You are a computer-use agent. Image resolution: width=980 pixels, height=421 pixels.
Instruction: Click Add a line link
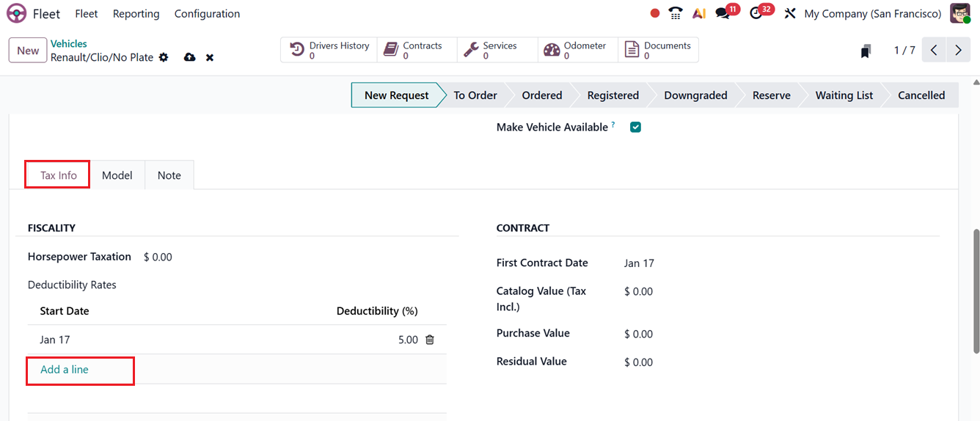point(65,370)
